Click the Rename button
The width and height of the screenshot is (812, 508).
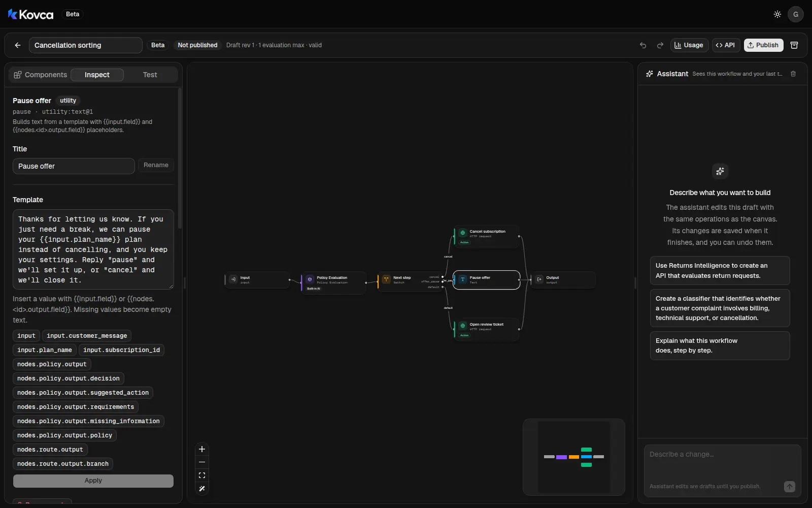[x=156, y=165]
